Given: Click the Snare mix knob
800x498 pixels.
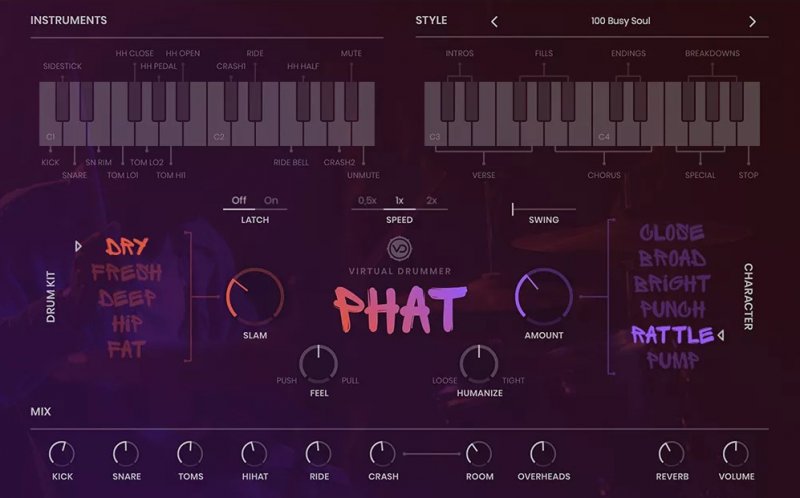Looking at the screenshot, I should click(126, 453).
